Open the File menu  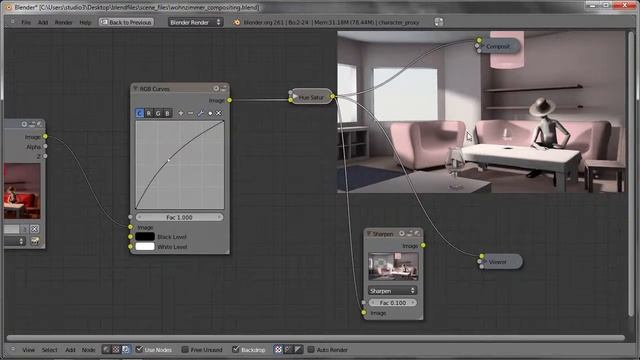(26, 22)
